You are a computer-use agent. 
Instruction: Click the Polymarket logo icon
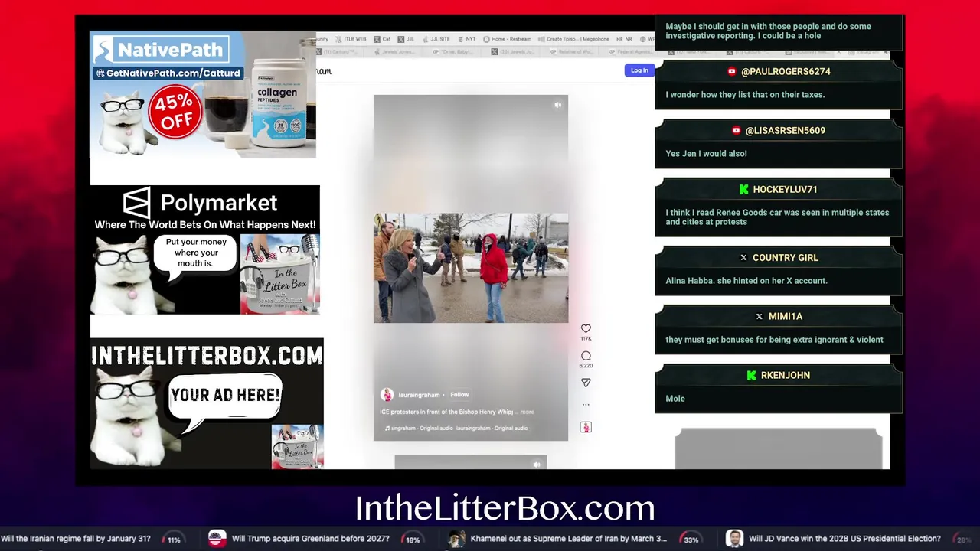point(137,203)
